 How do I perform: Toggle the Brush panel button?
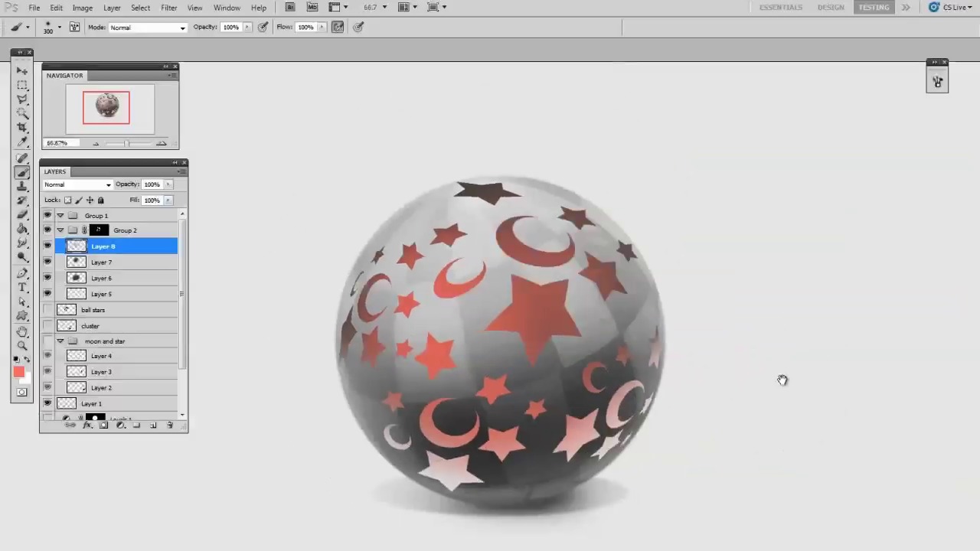(x=74, y=27)
